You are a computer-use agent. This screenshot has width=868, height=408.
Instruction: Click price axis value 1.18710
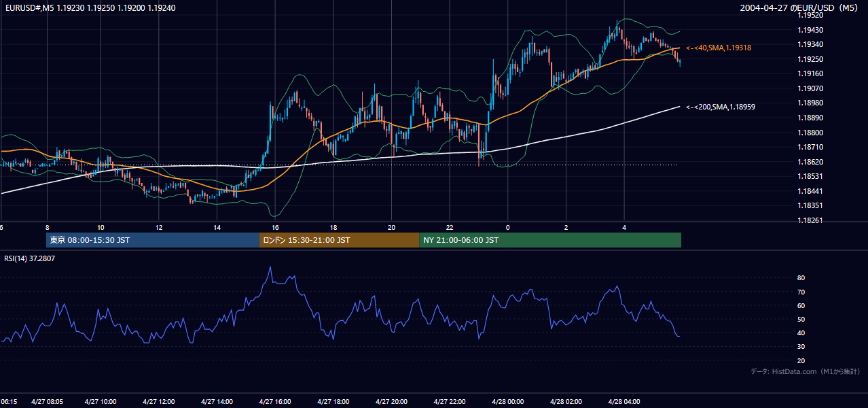coord(810,147)
